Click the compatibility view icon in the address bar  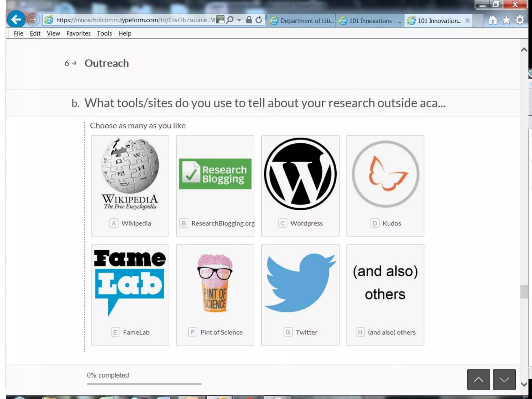click(220, 20)
